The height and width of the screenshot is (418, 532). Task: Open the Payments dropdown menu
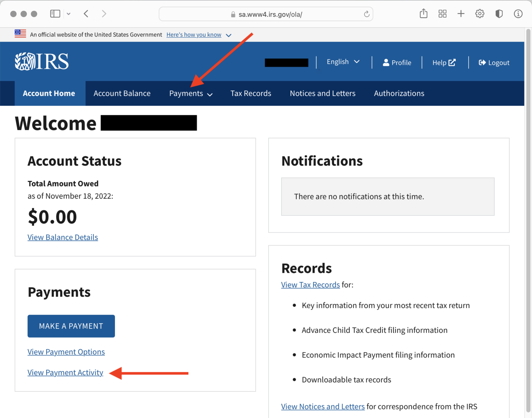tap(190, 93)
